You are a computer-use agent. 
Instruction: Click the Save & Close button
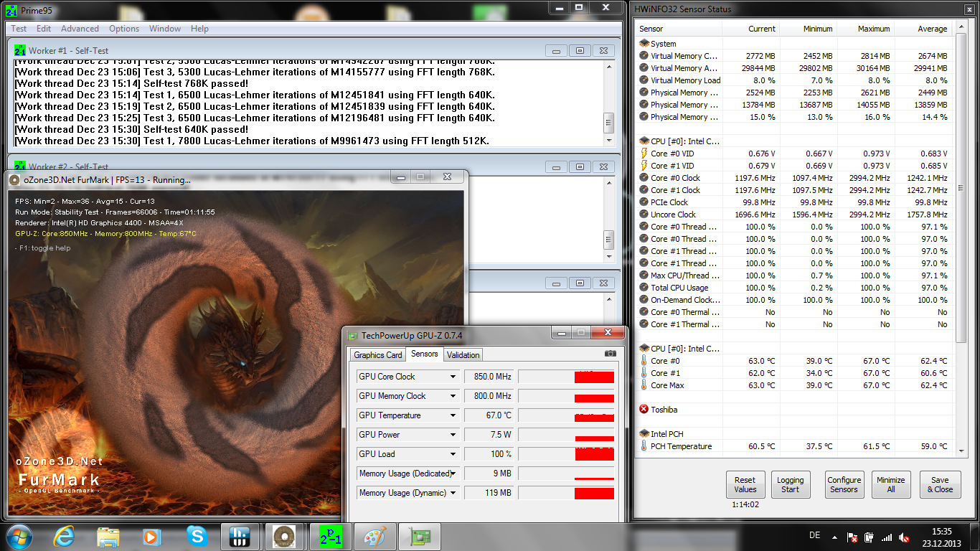[940, 484]
